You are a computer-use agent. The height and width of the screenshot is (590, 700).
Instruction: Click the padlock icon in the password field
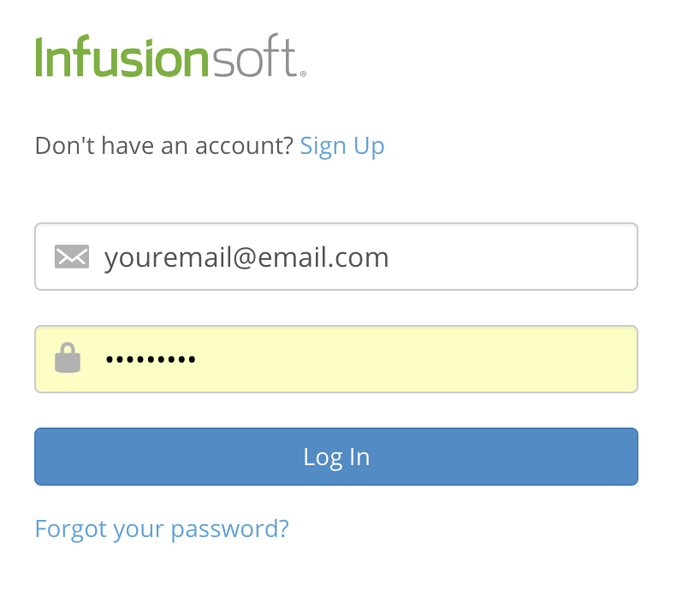tap(68, 357)
